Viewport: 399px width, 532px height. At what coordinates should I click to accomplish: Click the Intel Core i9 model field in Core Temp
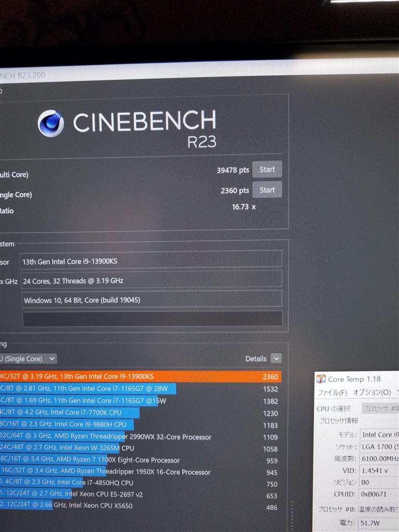point(379,435)
